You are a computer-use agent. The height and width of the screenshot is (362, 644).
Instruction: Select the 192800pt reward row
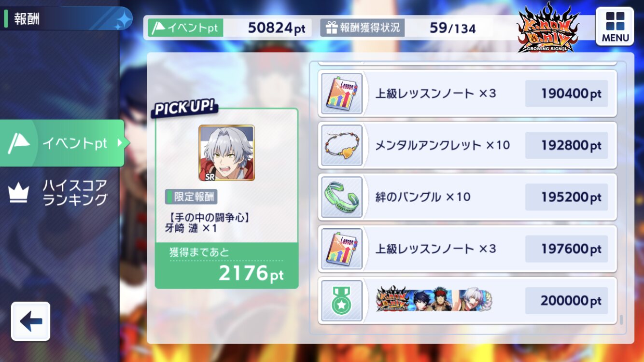pos(467,145)
